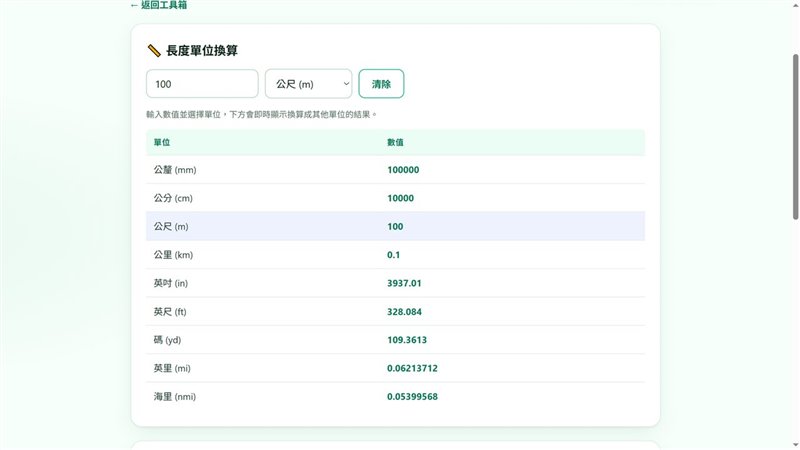800x450 pixels.
Task: Click the value 3937.01
Action: click(x=404, y=283)
